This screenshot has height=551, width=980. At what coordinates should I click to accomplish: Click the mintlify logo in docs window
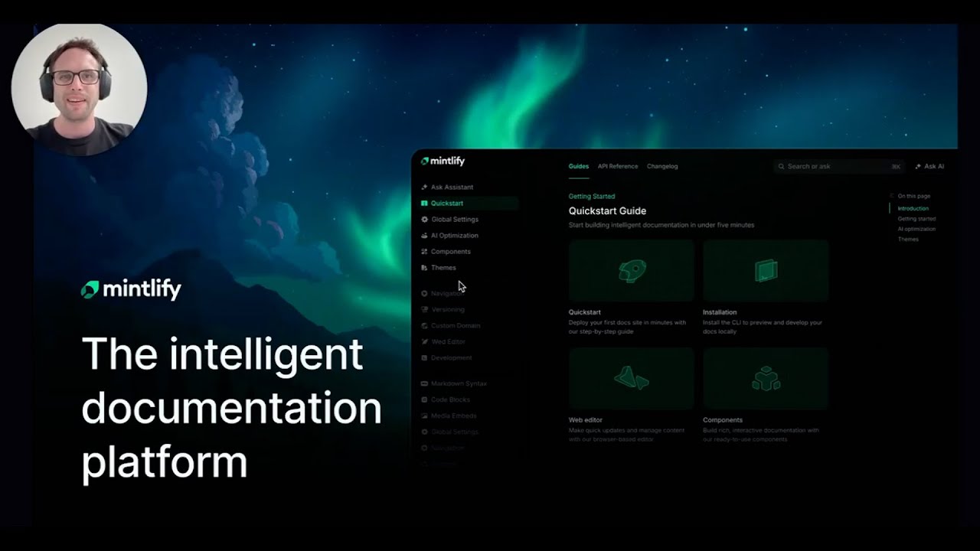click(x=443, y=161)
